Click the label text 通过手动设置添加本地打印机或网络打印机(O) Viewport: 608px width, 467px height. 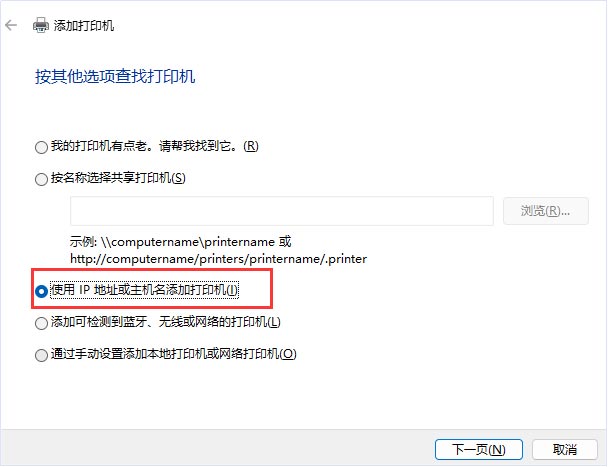pyautogui.click(x=174, y=354)
